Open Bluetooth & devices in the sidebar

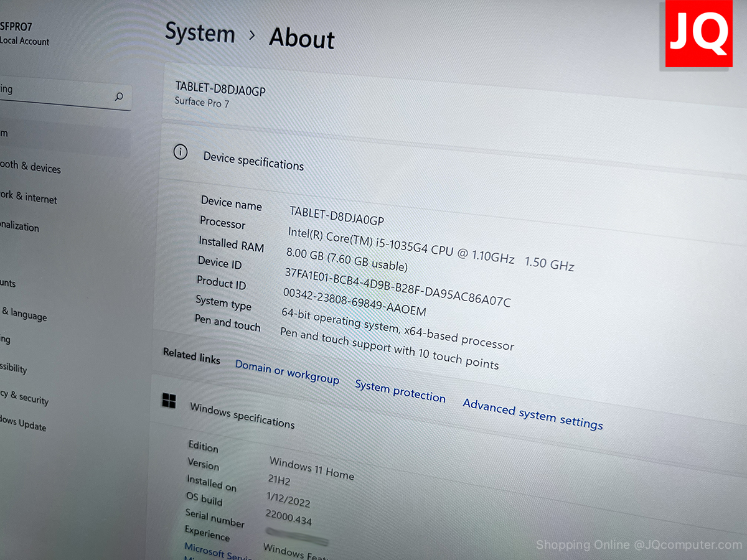coord(30,167)
